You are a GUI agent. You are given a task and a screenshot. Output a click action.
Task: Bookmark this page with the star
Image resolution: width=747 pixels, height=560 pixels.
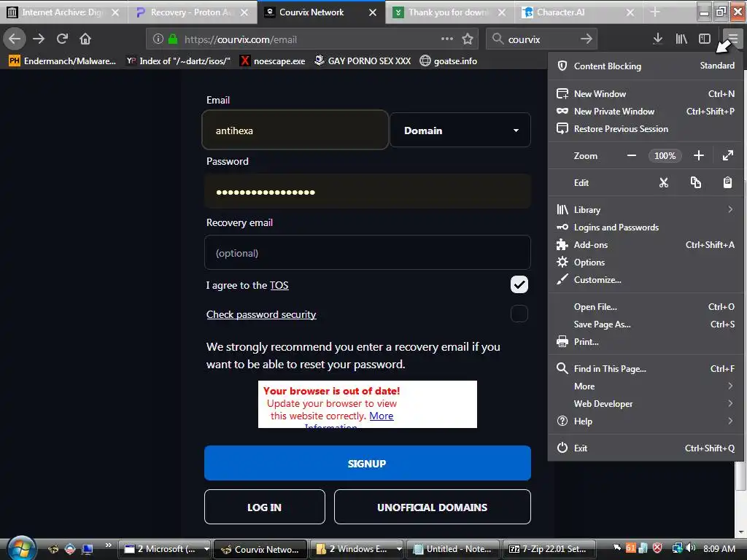468,39
